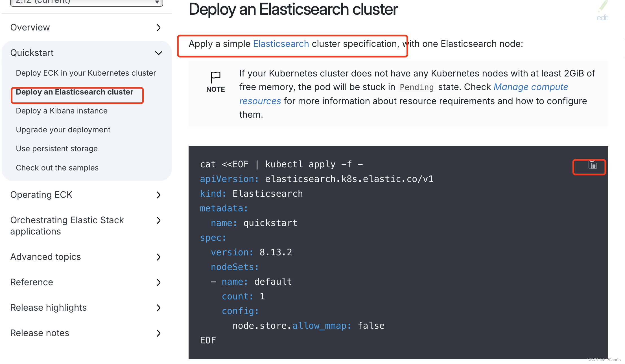Follow the Elasticsearch link in intro sentence

pyautogui.click(x=281, y=44)
